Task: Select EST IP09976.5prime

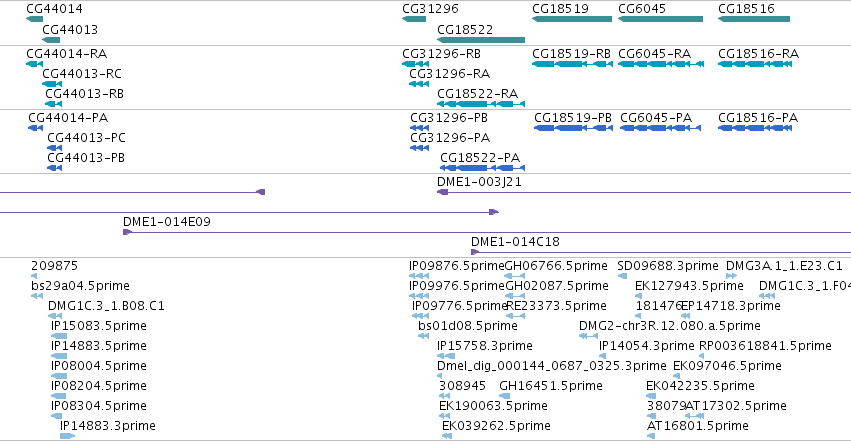Action: pyautogui.click(x=419, y=296)
